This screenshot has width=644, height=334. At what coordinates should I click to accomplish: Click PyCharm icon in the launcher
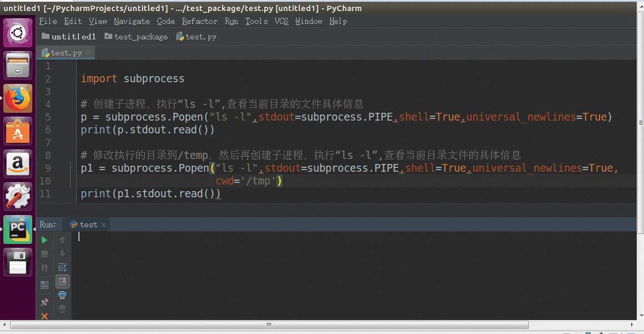(x=18, y=230)
